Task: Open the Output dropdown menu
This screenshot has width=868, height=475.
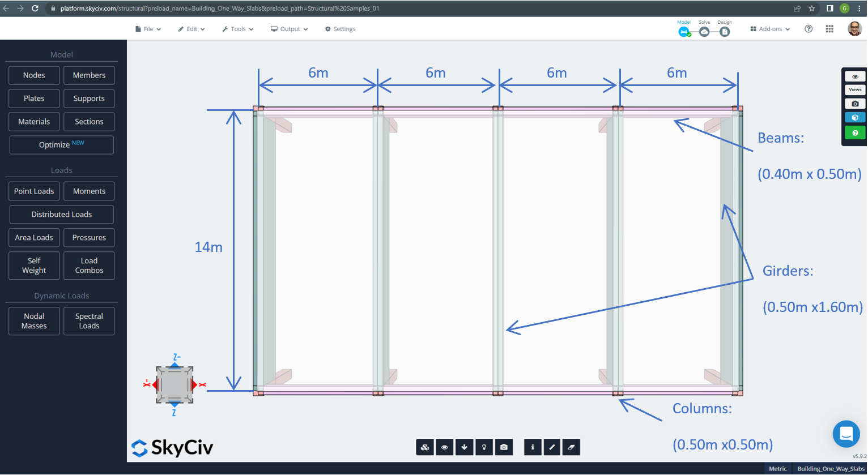Action: (x=289, y=29)
